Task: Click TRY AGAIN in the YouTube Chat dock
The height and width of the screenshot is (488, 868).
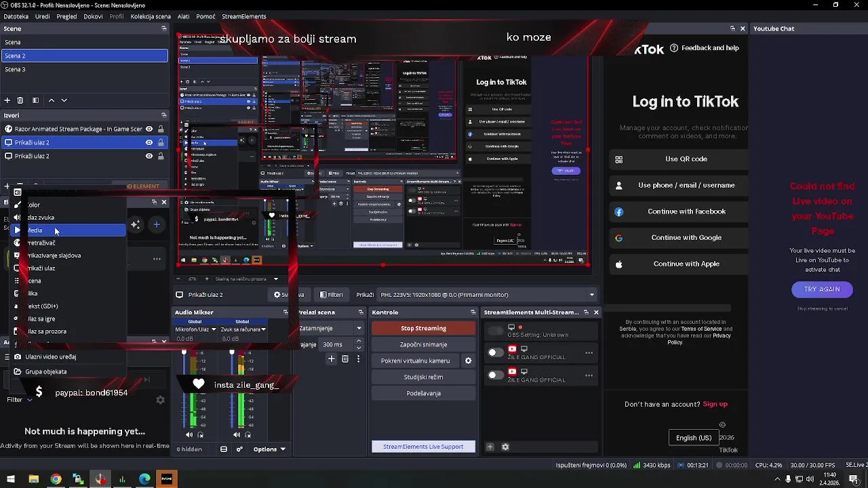Action: tap(822, 289)
